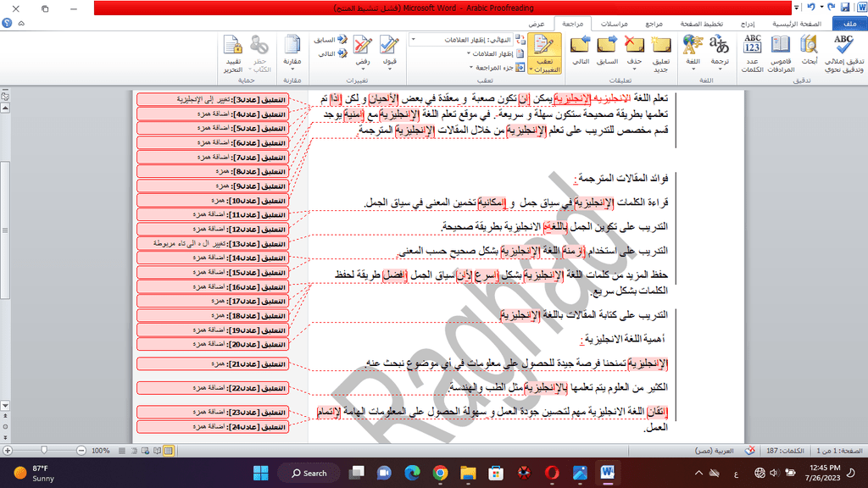This screenshot has width=868, height=488.
Task: Switch to References (مراجع) tab
Action: click(x=654, y=24)
